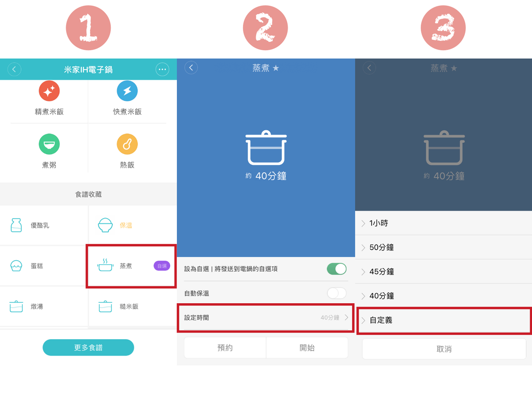Select the 1小時 time option
The height and width of the screenshot is (399, 532).
pyautogui.click(x=443, y=223)
